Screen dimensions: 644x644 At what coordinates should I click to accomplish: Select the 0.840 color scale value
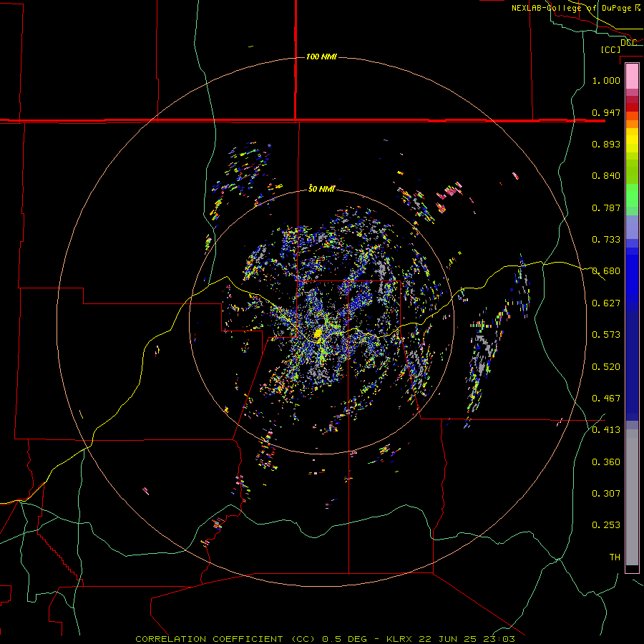[x=606, y=176]
